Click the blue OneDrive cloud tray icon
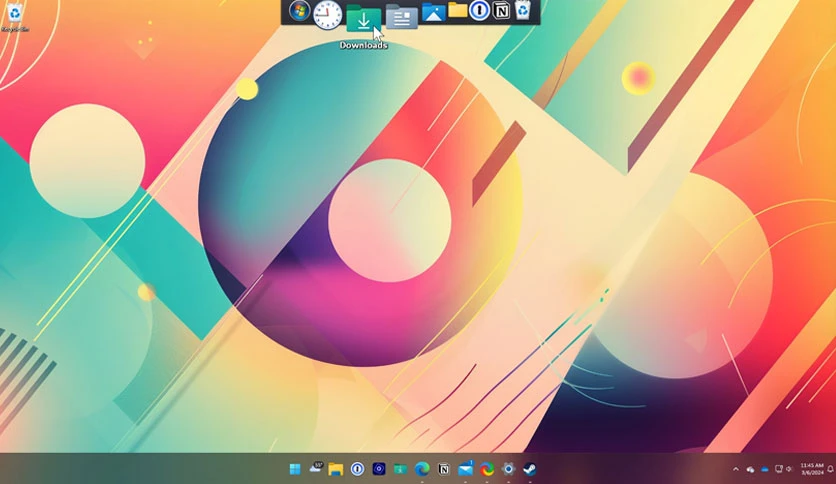Screen dimensions: 836x484 [765, 469]
